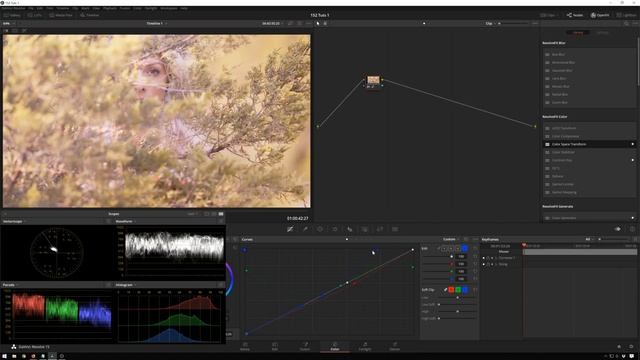Open the viewer zoom percentage dropdown

[8, 24]
